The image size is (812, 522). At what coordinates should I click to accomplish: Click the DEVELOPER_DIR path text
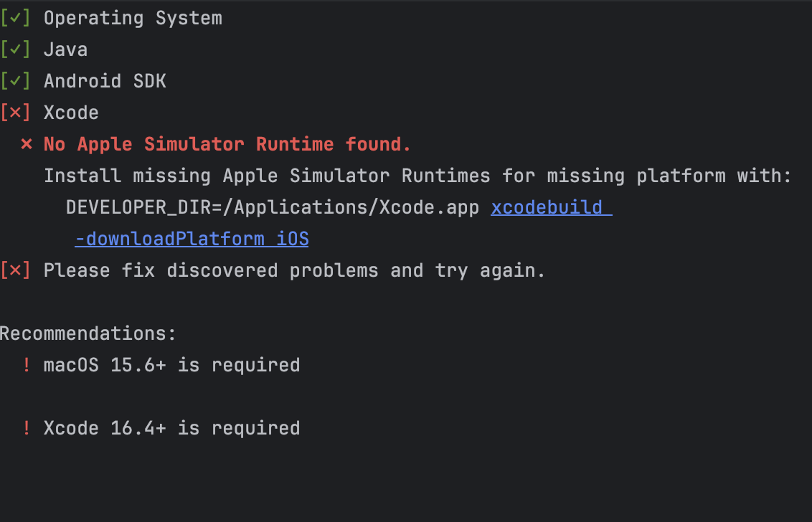(x=273, y=208)
